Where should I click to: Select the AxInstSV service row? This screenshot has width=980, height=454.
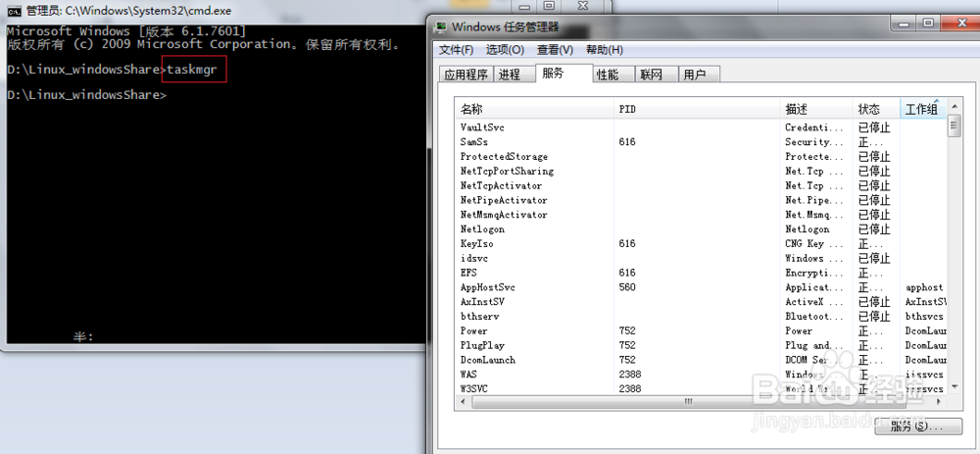[x=702, y=301]
